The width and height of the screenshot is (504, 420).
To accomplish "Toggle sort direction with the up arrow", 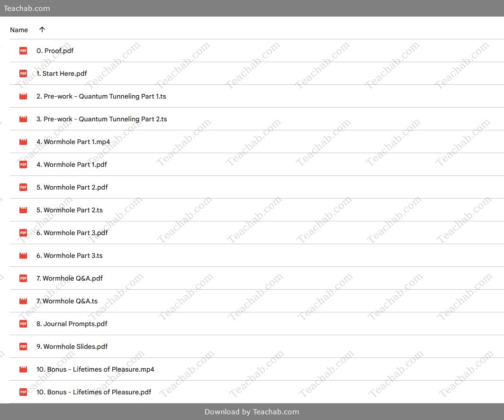I will point(42,30).
